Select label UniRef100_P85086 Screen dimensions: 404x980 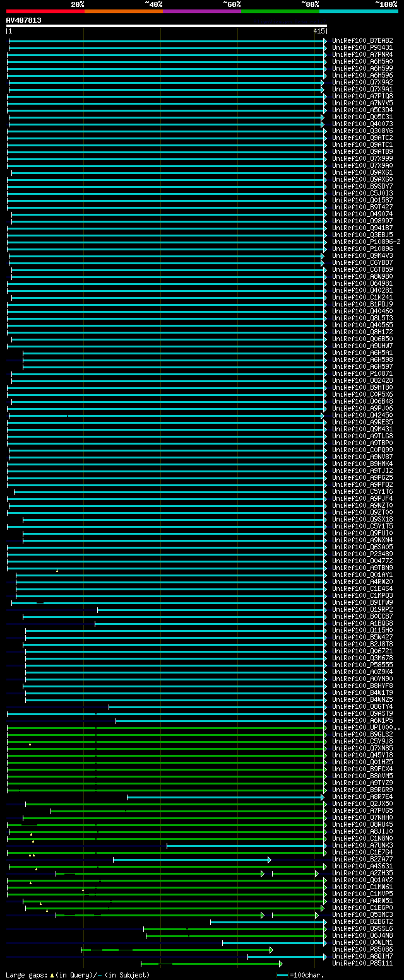point(362,949)
